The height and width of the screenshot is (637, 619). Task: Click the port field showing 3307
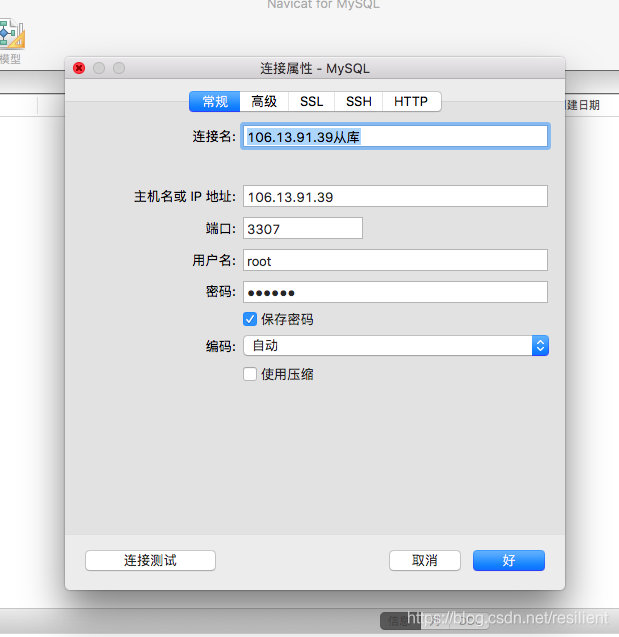tap(303, 228)
